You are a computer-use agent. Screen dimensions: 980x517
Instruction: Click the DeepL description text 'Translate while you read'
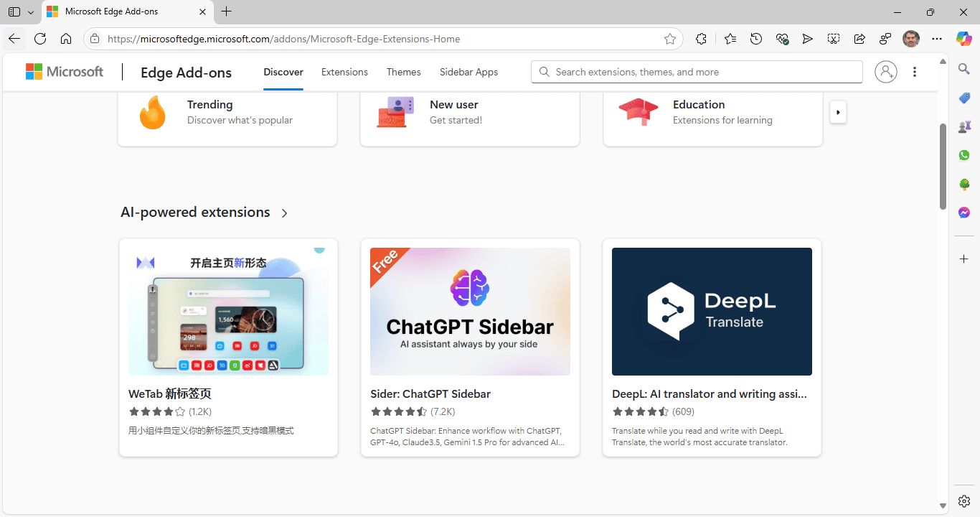pos(699,437)
